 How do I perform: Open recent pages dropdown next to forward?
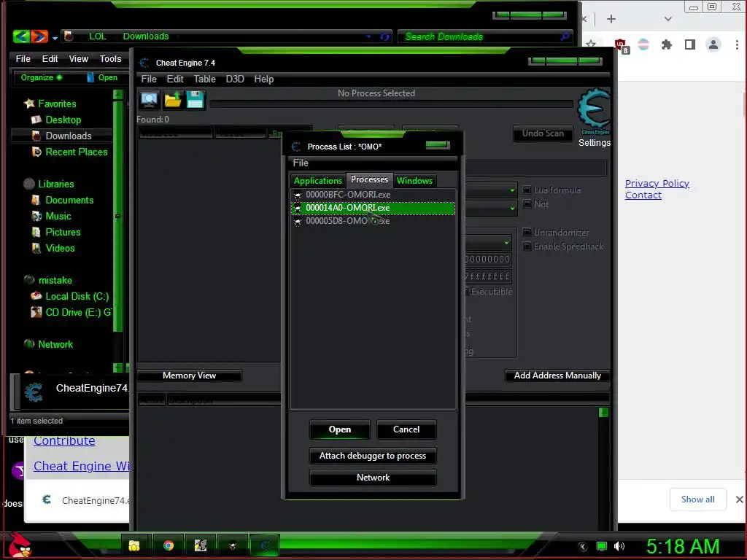point(55,38)
